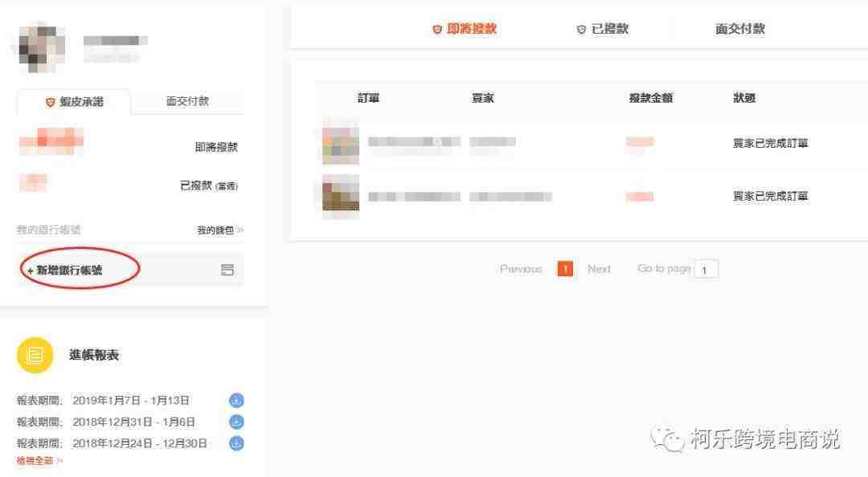Click first row's 買家已完成訂單 status
868x477 pixels.
770,143
